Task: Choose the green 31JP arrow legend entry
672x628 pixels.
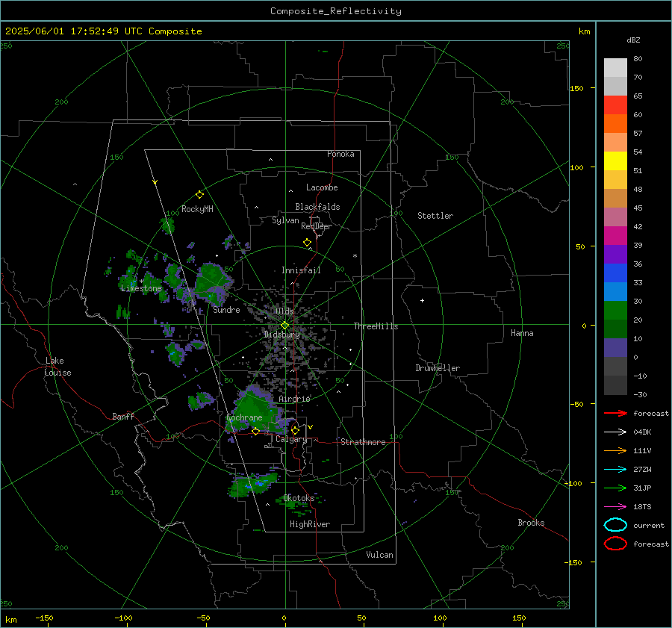Action: 615,488
